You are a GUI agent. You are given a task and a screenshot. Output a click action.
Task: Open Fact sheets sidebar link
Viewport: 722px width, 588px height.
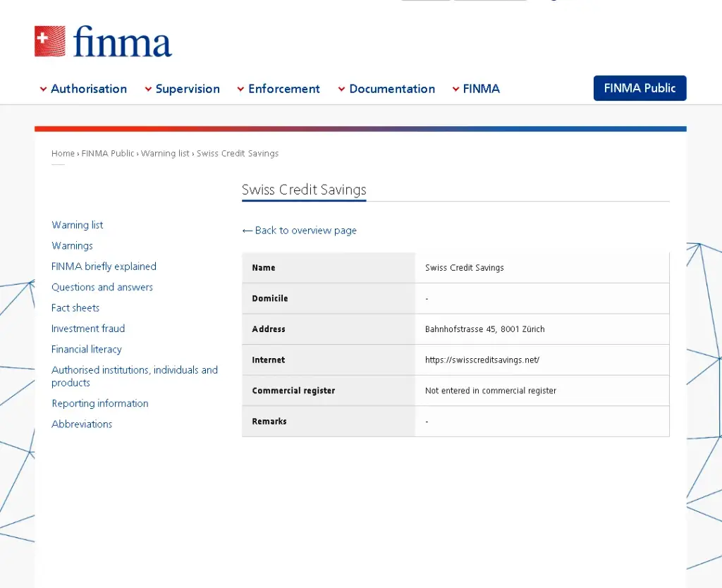(x=75, y=307)
